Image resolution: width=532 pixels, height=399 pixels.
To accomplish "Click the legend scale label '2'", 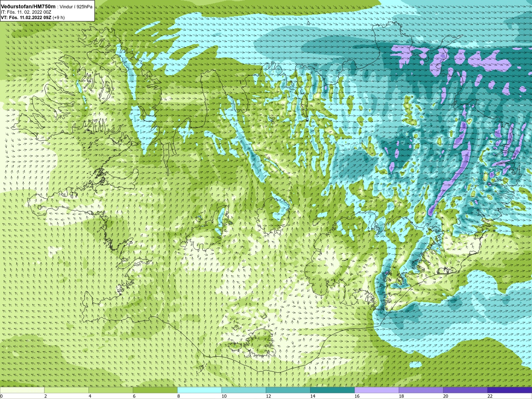I will pos(45,396).
